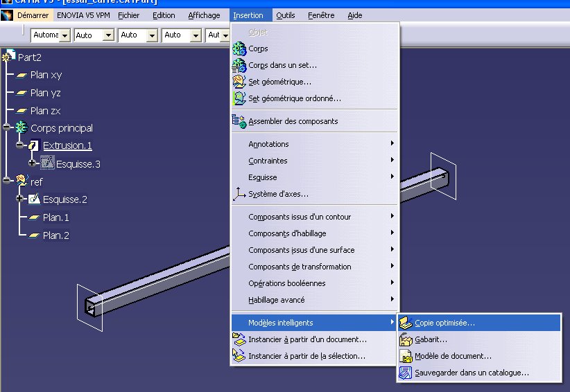Open Composants d'habillage submenu

click(315, 233)
